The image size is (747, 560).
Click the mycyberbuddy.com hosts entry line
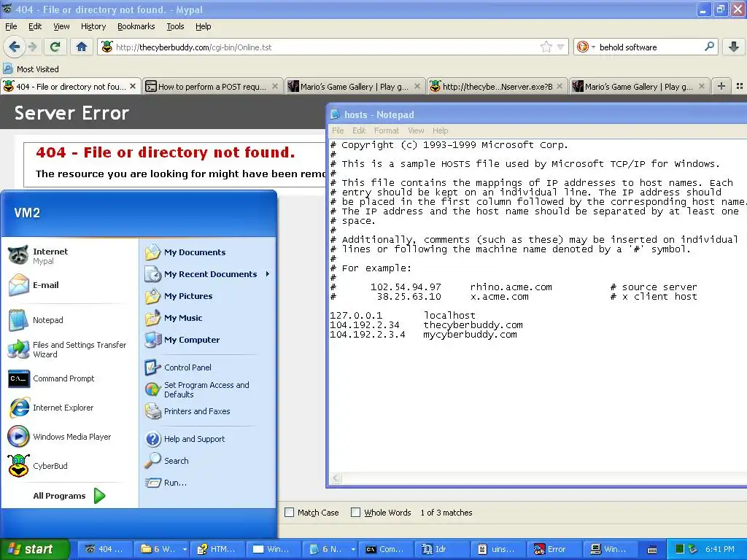coord(424,334)
